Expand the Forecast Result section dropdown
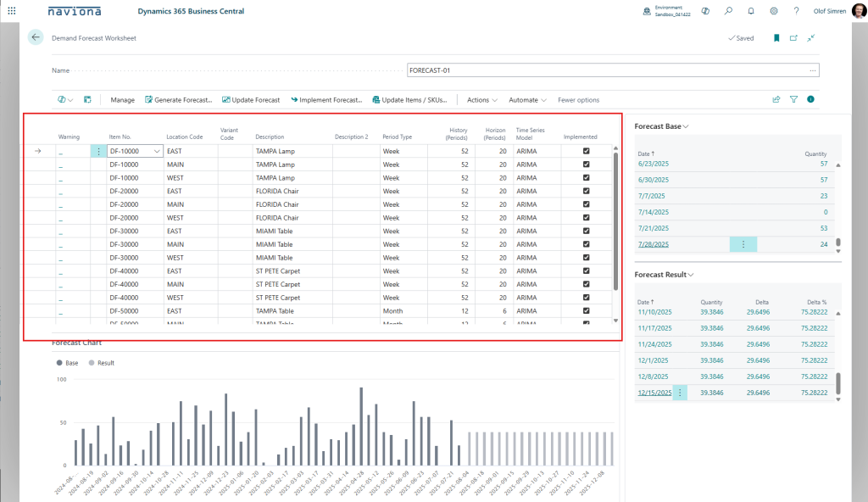This screenshot has width=868, height=502. pyautogui.click(x=691, y=275)
